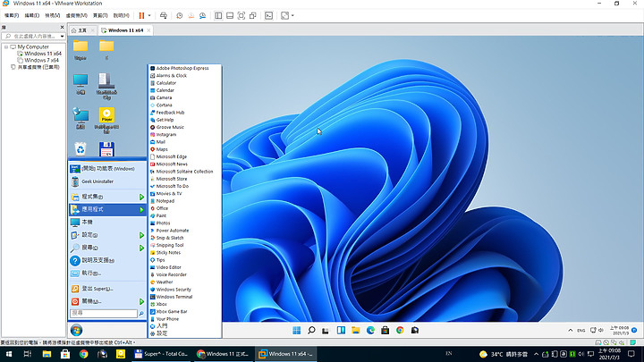644x362 pixels.
Task: Expand the 程式集 submenu arrow
Action: point(141,197)
